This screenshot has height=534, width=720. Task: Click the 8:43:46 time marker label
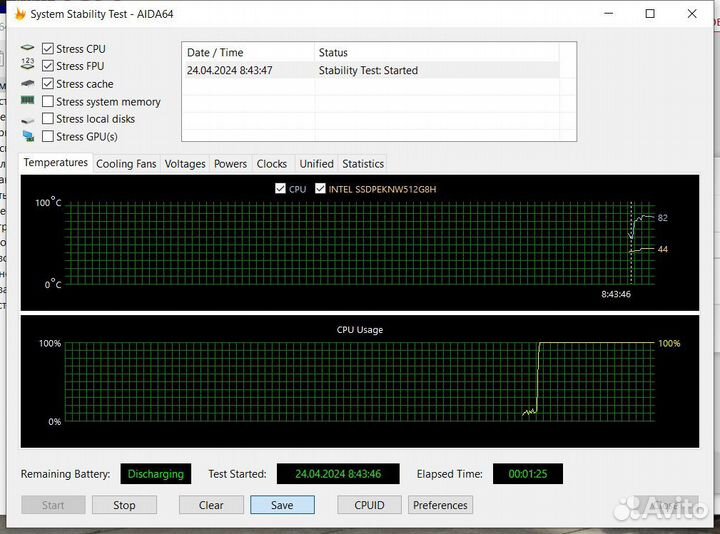click(x=616, y=294)
